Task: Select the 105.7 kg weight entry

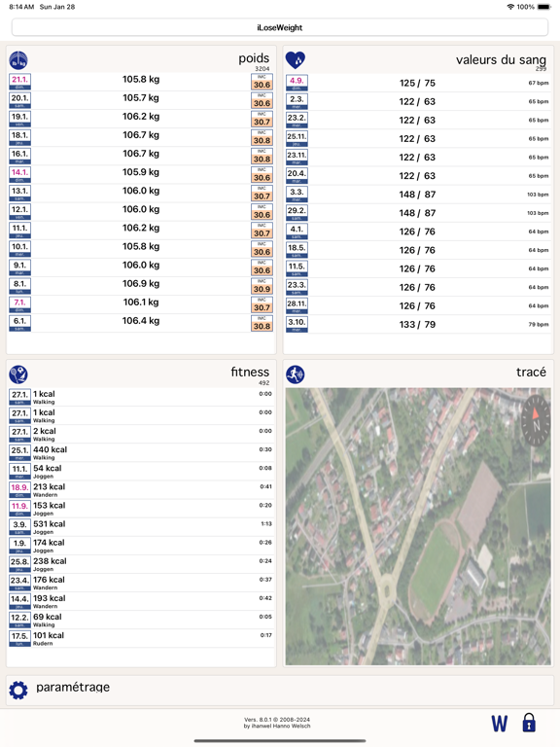Action: point(141,98)
